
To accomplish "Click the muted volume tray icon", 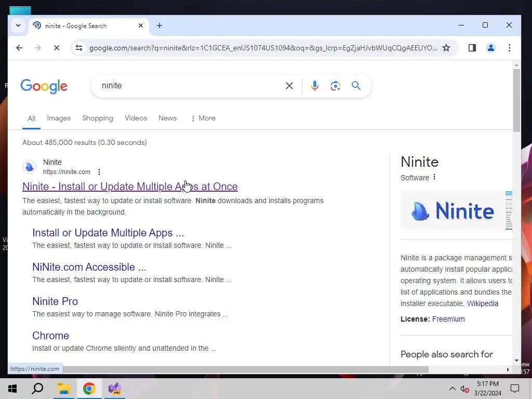I will coord(465,389).
